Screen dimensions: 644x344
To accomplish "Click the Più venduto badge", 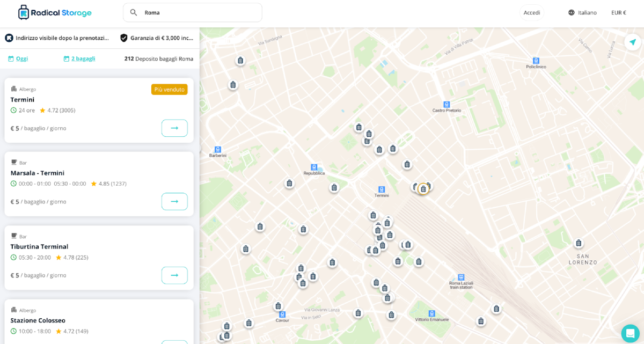I will click(x=169, y=90).
